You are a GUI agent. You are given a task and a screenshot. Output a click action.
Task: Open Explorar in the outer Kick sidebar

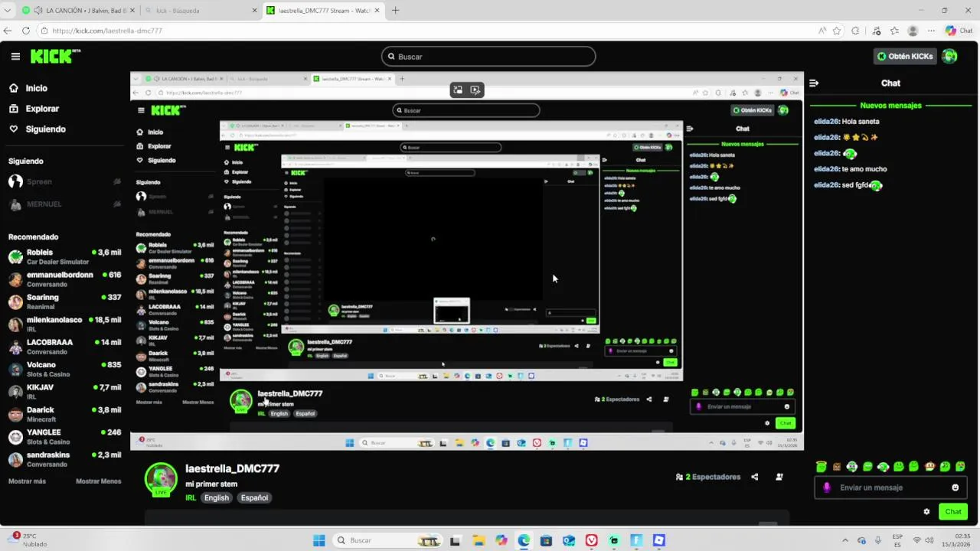[34, 109]
